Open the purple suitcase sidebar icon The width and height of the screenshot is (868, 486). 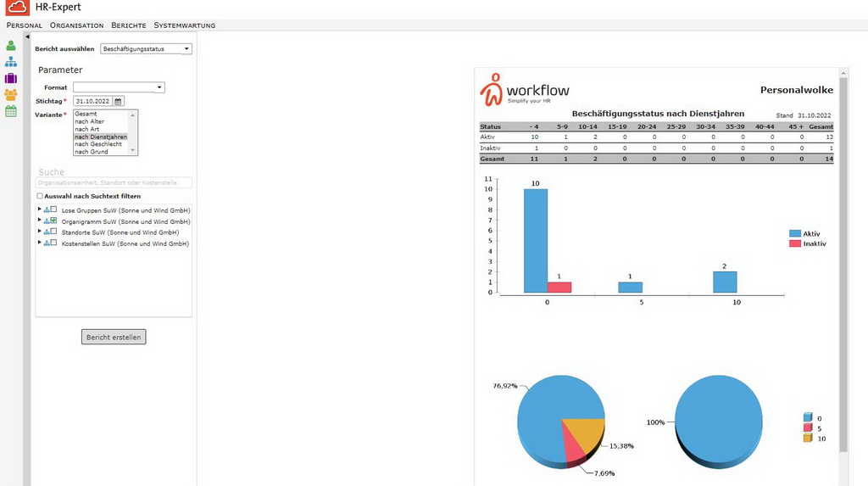[x=10, y=78]
